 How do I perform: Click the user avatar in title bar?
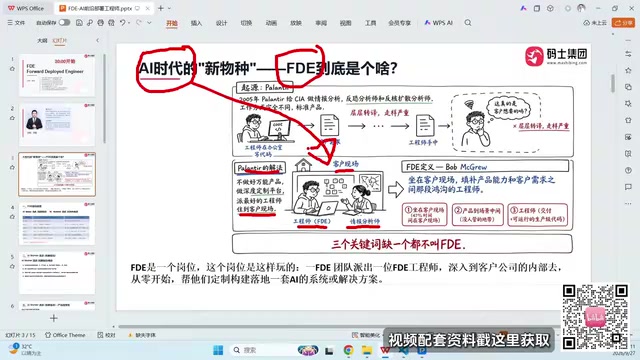tap(581, 8)
